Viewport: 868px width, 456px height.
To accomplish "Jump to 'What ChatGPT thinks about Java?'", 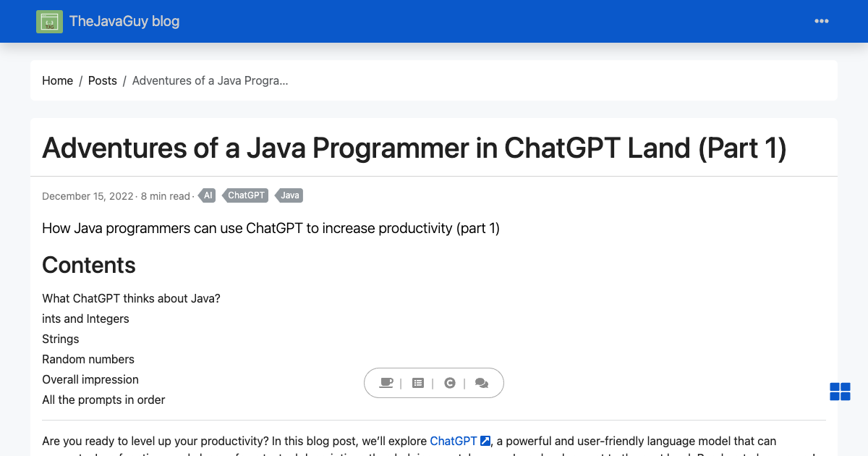I will pyautogui.click(x=131, y=298).
